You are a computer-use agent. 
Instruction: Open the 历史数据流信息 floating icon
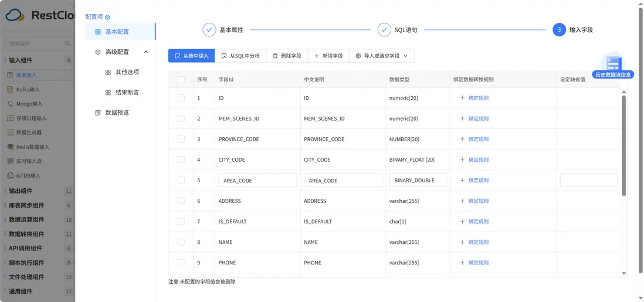click(x=613, y=65)
